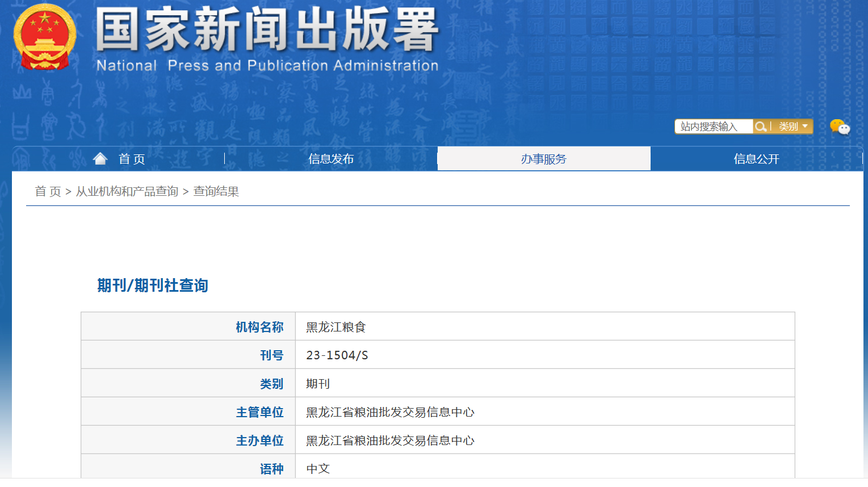Click 首页 in the breadcrumb trail

tap(48, 192)
